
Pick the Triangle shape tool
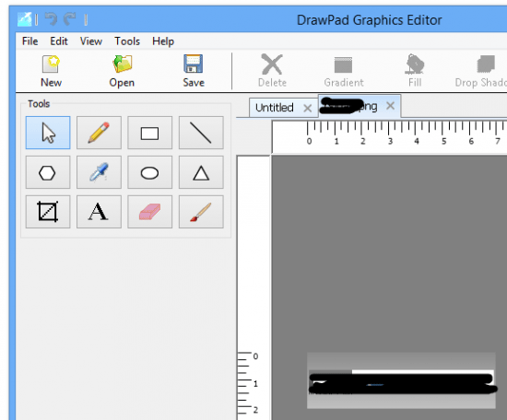(201, 172)
